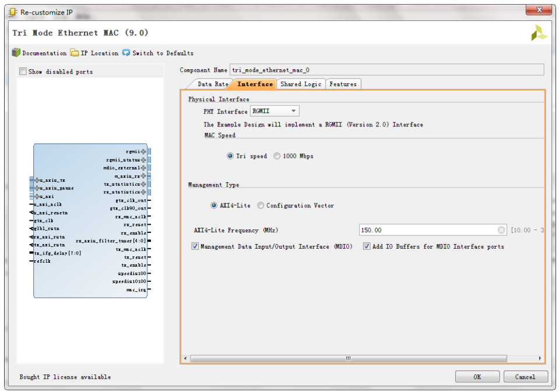Select the Interface tab
The image size is (559, 392).
[255, 84]
